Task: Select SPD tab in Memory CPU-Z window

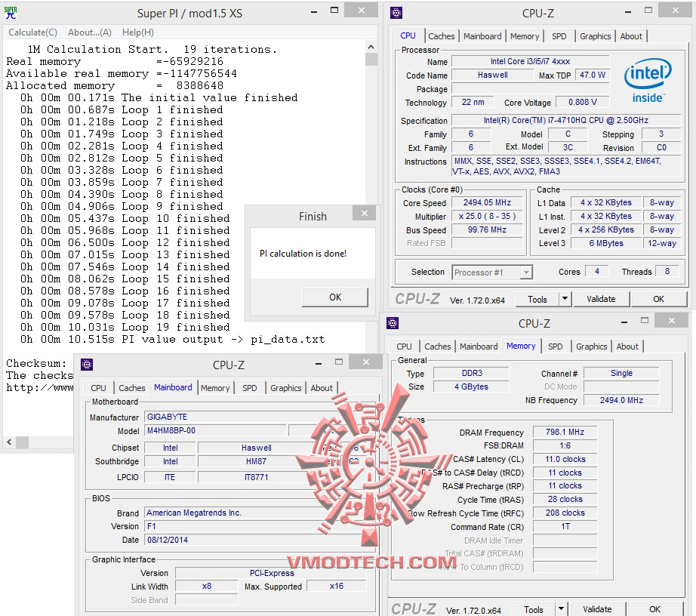Action: pyautogui.click(x=556, y=346)
